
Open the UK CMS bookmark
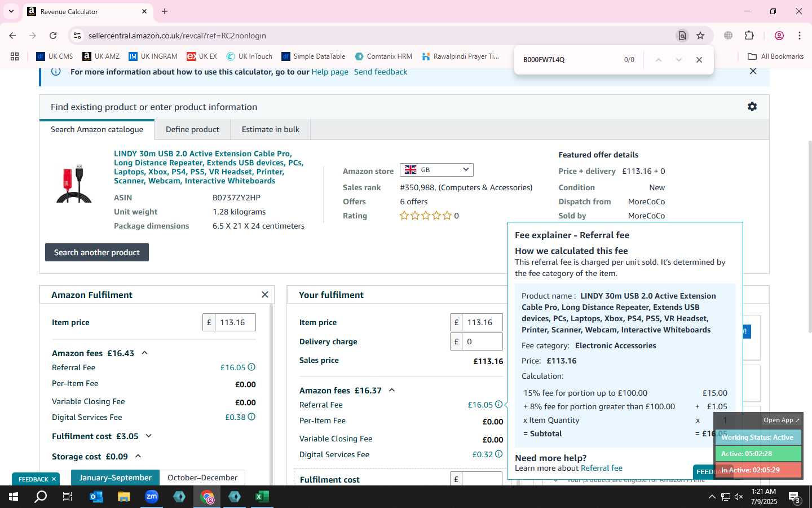click(54, 56)
